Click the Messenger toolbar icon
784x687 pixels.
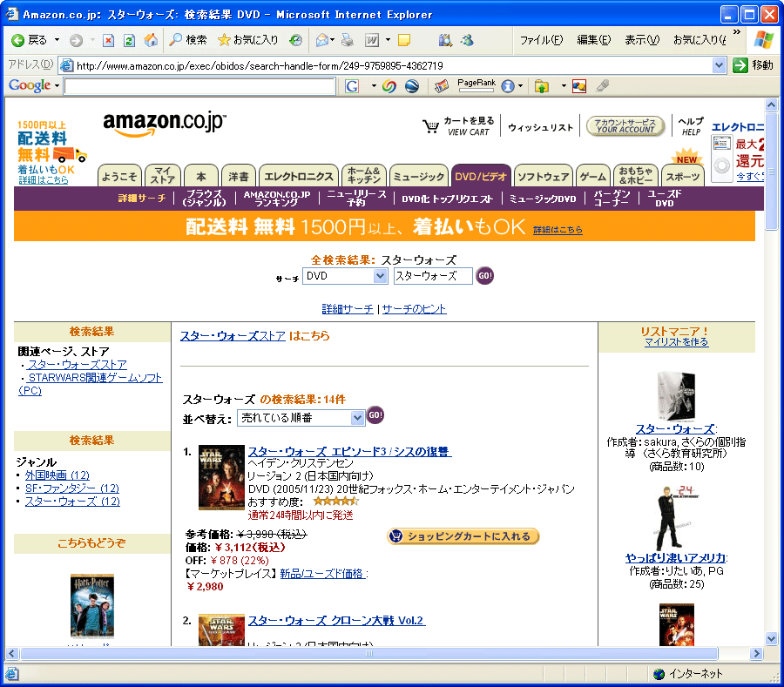coord(468,40)
